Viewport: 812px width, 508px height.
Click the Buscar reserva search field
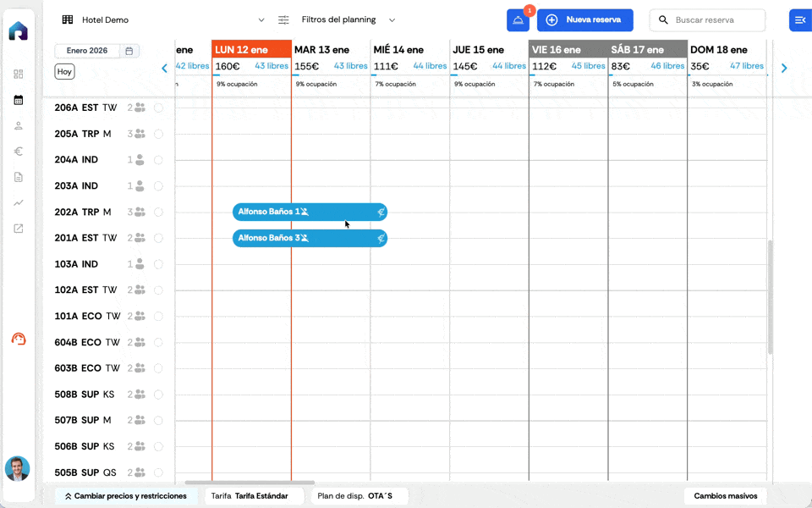pyautogui.click(x=716, y=20)
